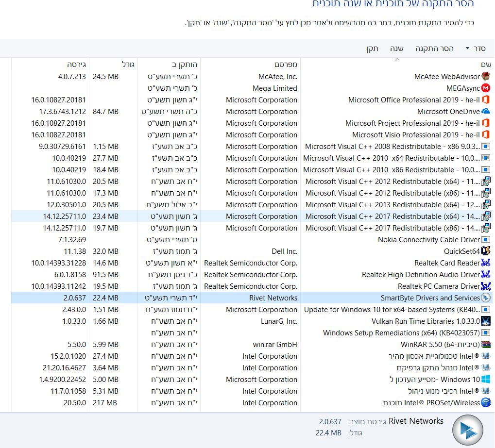495x448 pixels.
Task: Click version 4.0.7.213 of McAfee WebAdvisor
Action: coord(72,76)
